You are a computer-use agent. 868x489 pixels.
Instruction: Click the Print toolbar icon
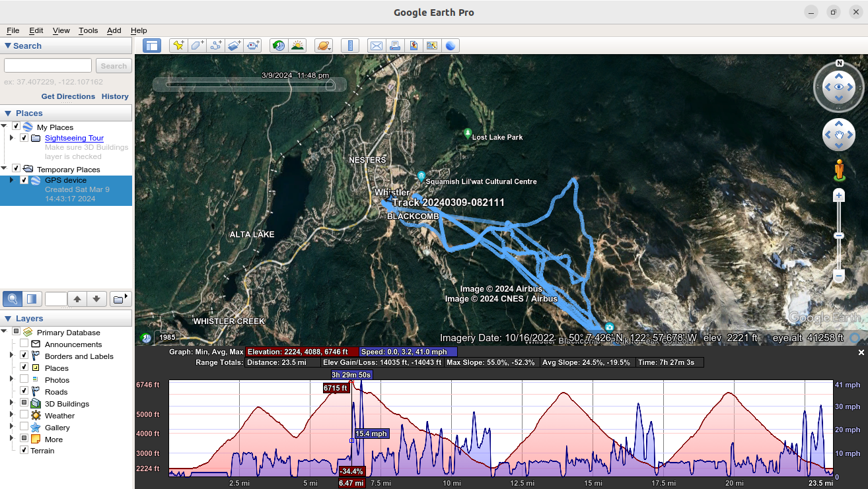[394, 46]
